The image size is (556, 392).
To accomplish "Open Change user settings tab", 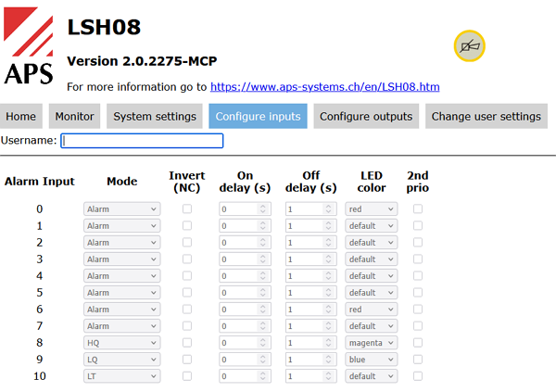I will tap(486, 117).
